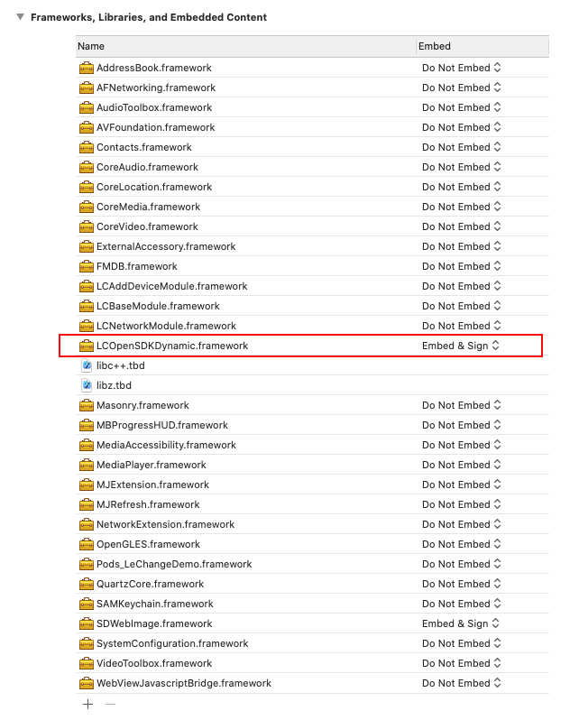
Task: Click the WebViewJavascriptBridge.framework toolbox icon
Action: click(87, 683)
